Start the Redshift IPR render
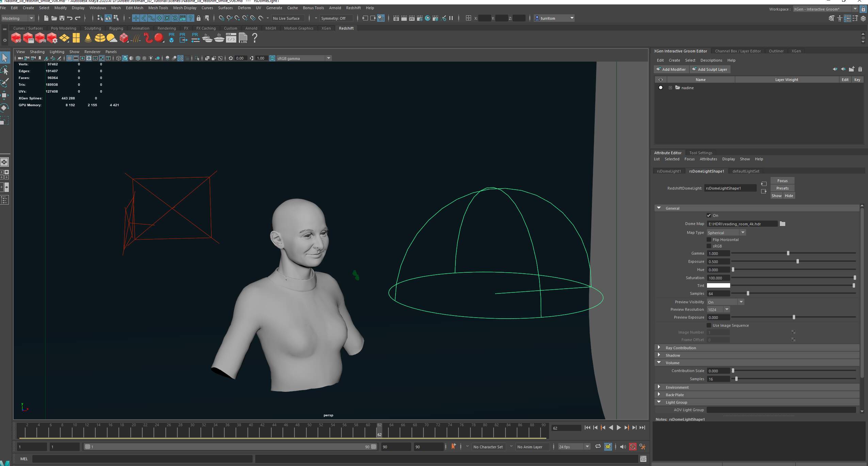The width and height of the screenshot is (868, 466). [41, 38]
